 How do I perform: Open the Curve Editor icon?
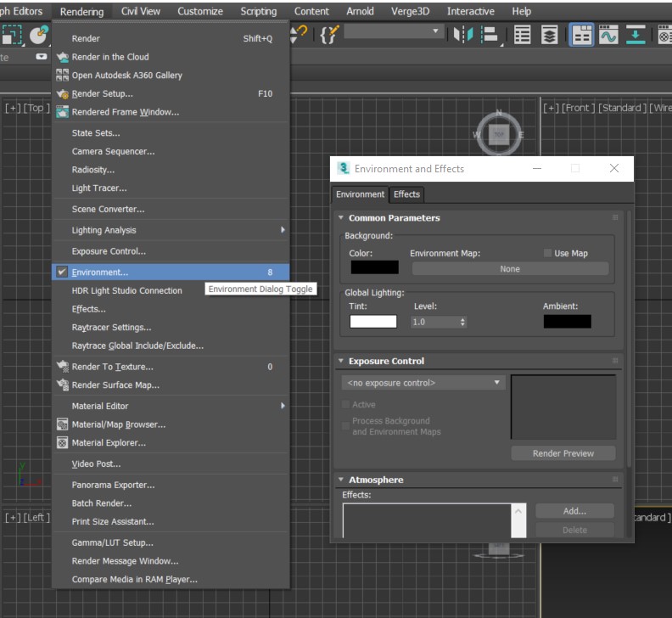pos(608,34)
